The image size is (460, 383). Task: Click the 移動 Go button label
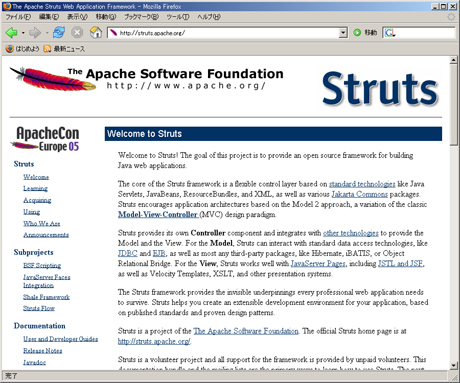click(x=371, y=33)
